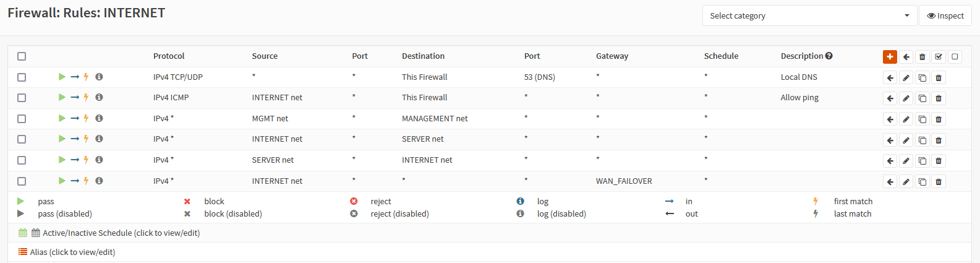Check the select-all checkbox in table header
The width and height of the screenshot is (980, 263).
22,56
